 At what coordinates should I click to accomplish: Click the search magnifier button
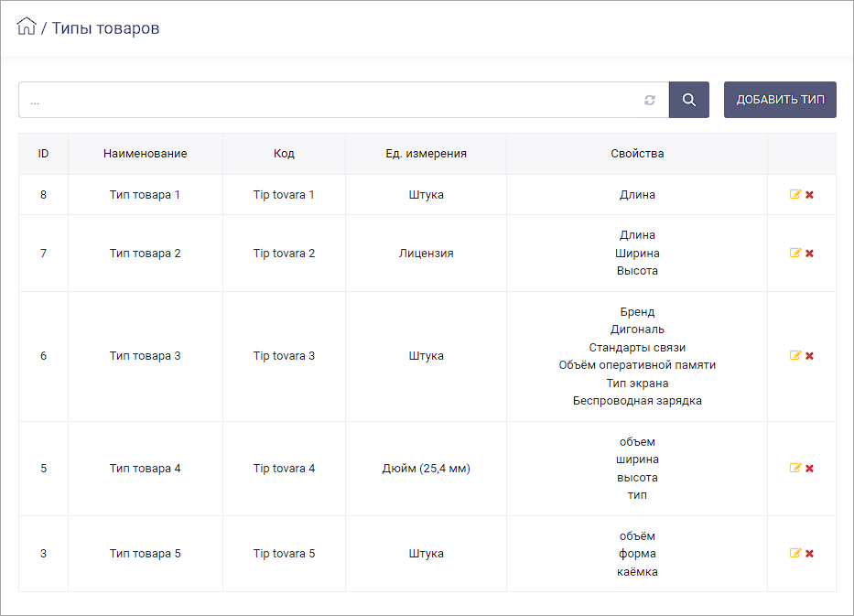(689, 100)
